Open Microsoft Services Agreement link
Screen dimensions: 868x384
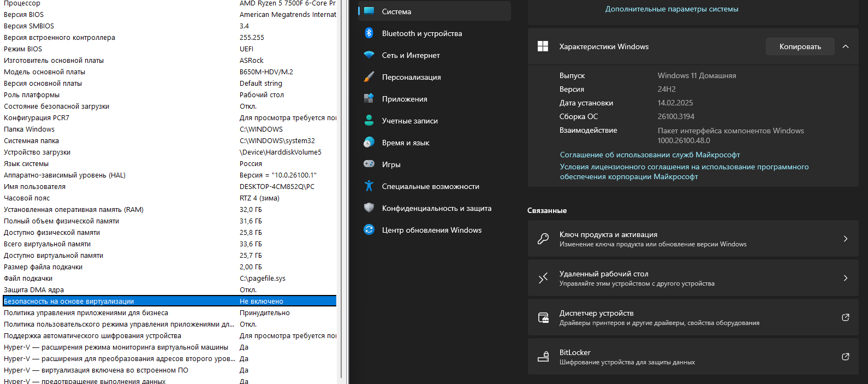[650, 155]
